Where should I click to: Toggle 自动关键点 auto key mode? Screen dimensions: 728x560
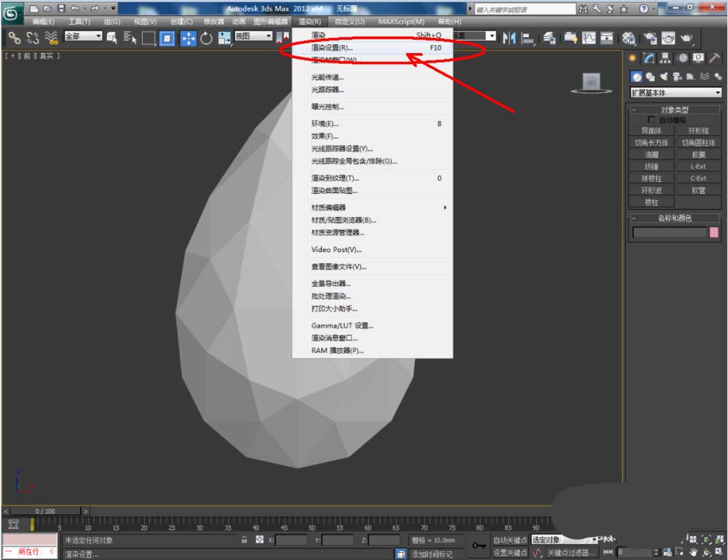pyautogui.click(x=510, y=540)
